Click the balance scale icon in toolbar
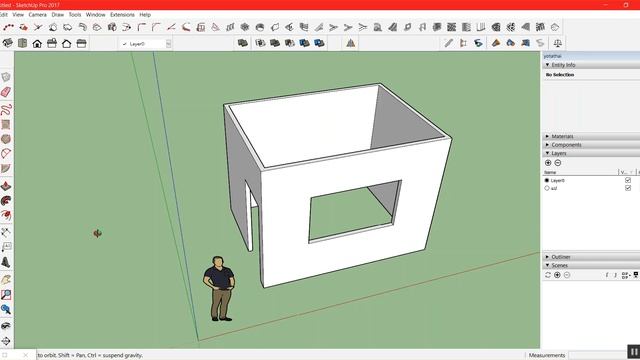Viewport: 640px width, 360px height. tap(558, 43)
